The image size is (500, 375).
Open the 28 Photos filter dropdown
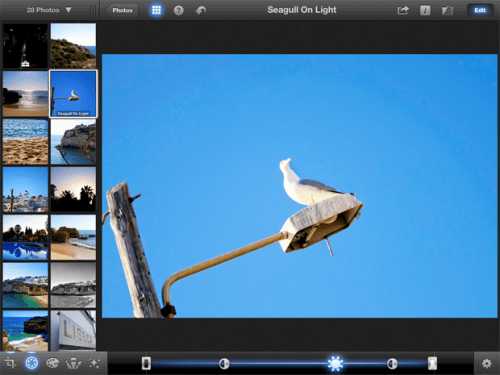coord(49,10)
